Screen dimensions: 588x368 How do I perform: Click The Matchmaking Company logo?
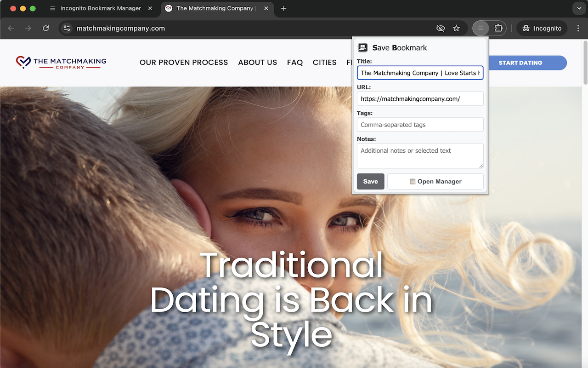pos(61,63)
